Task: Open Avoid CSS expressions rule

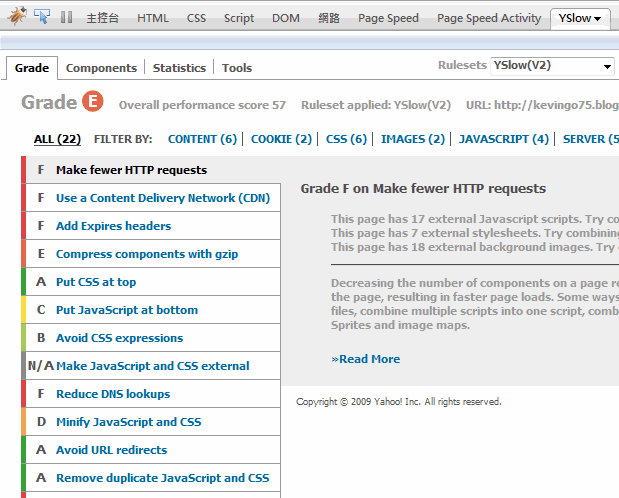Action: pos(153,338)
